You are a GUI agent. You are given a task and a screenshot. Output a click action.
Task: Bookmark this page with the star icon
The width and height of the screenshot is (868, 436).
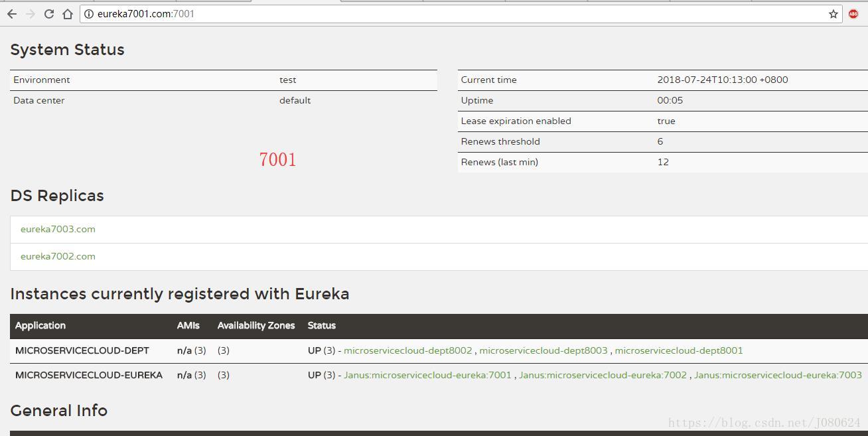tap(833, 14)
